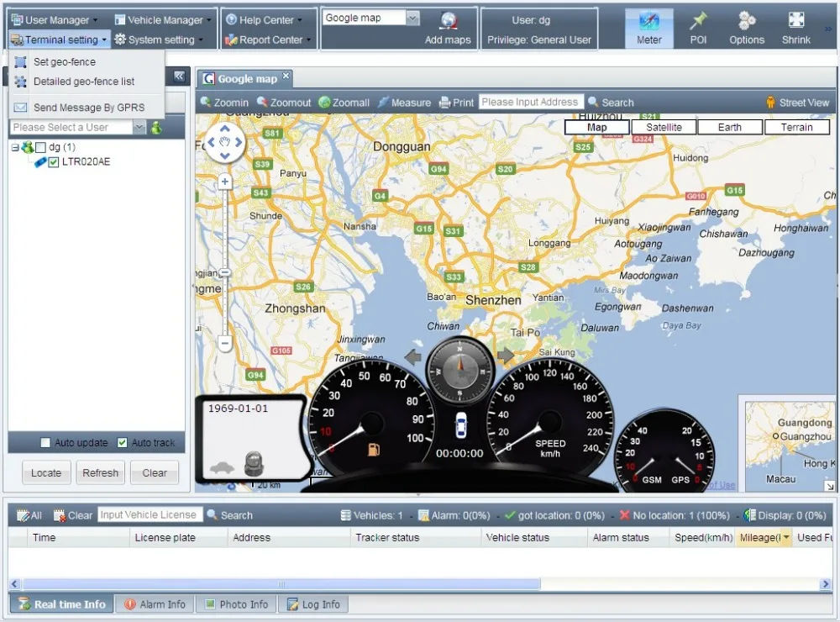The height and width of the screenshot is (622, 840).
Task: Select Set geo-fence from the menu
Action: [x=64, y=61]
